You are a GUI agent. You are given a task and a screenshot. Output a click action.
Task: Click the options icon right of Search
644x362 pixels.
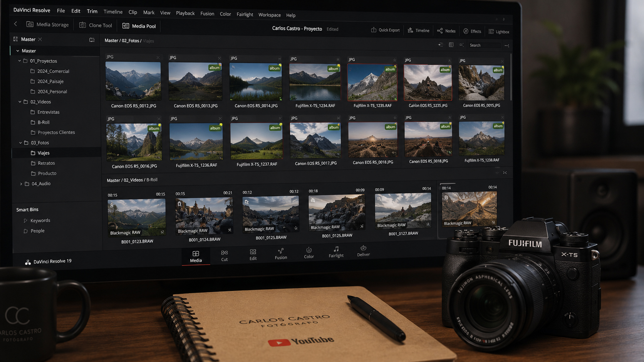[x=506, y=45]
